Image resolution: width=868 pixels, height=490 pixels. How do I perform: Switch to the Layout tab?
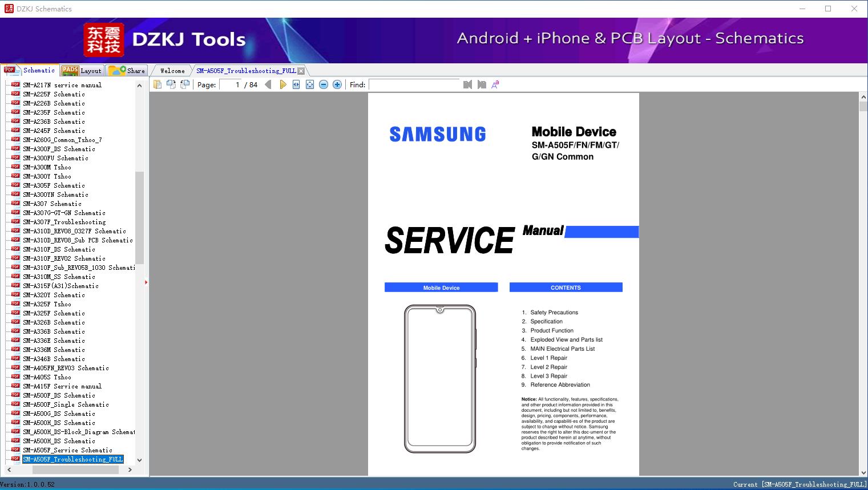[x=82, y=70]
